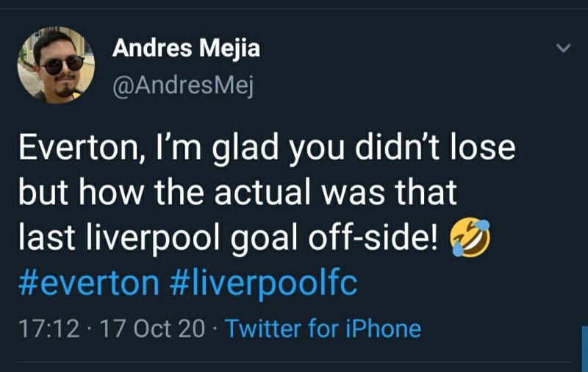This screenshot has width=588, height=372.
Task: Click Andres Mejia's profile avatar photo
Action: (x=56, y=65)
